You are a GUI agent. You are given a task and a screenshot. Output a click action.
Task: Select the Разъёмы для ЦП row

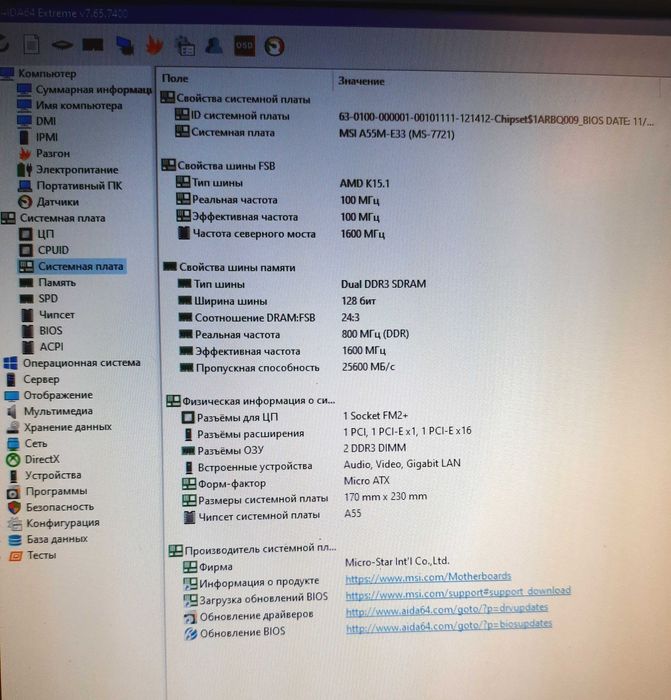[x=295, y=417]
